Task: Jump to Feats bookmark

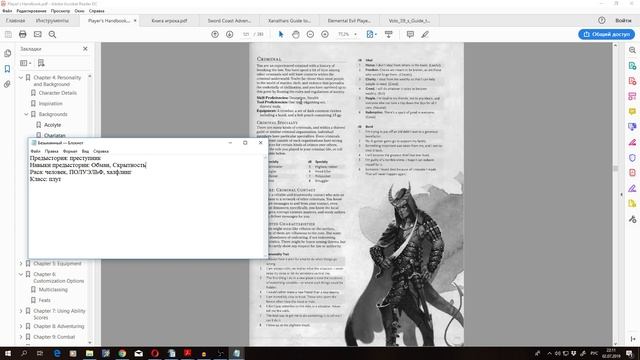Action: (x=44, y=300)
